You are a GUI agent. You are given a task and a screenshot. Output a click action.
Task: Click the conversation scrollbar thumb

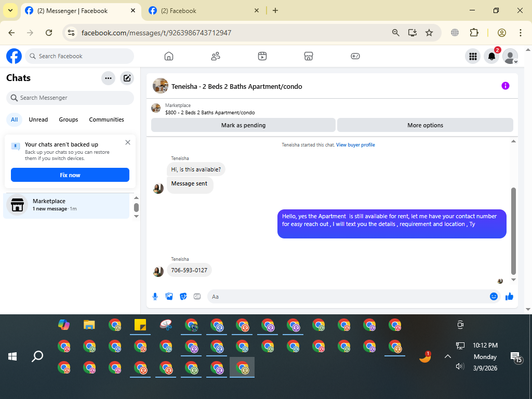tap(513, 231)
